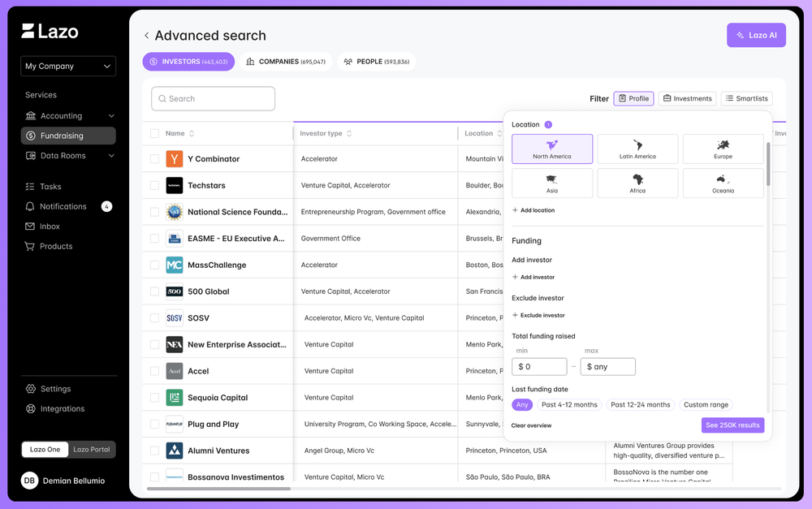The width and height of the screenshot is (812, 509).
Task: Go back using the arrow beside Advanced search
Action: (x=146, y=35)
